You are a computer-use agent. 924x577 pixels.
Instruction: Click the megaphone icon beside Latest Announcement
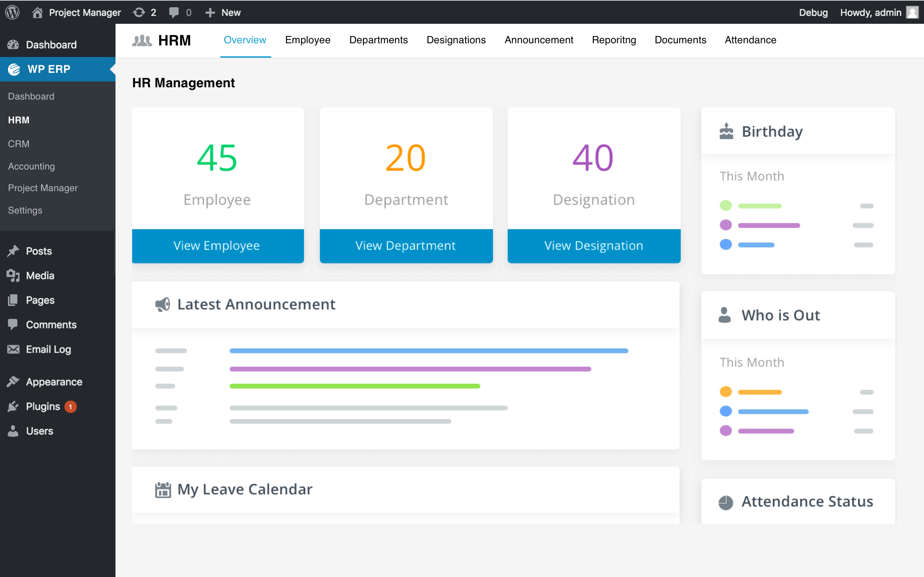point(163,304)
